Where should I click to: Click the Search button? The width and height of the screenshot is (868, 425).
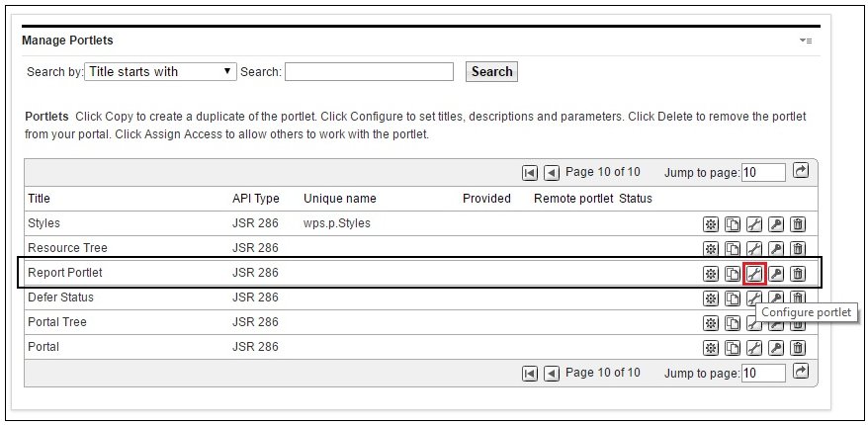click(491, 72)
